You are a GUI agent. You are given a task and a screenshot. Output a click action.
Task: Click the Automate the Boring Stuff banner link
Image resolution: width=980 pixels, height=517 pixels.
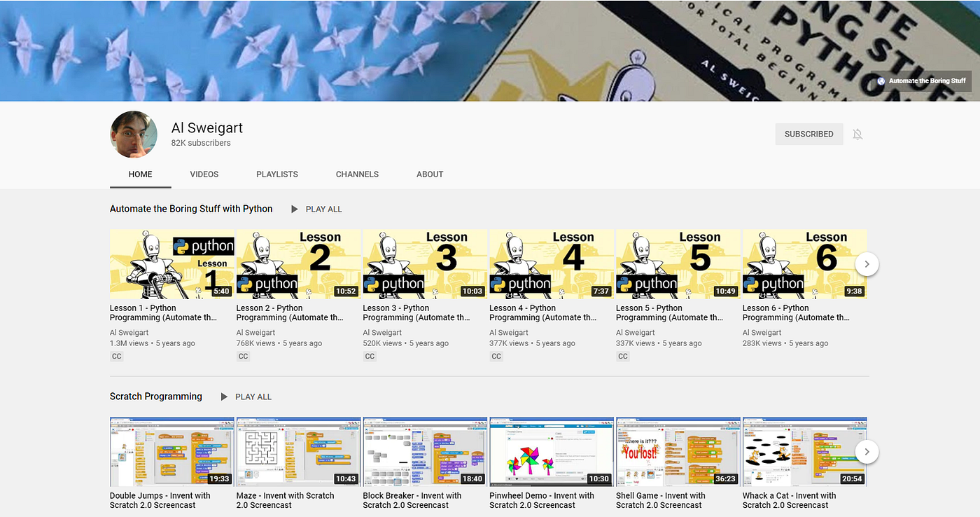point(928,81)
